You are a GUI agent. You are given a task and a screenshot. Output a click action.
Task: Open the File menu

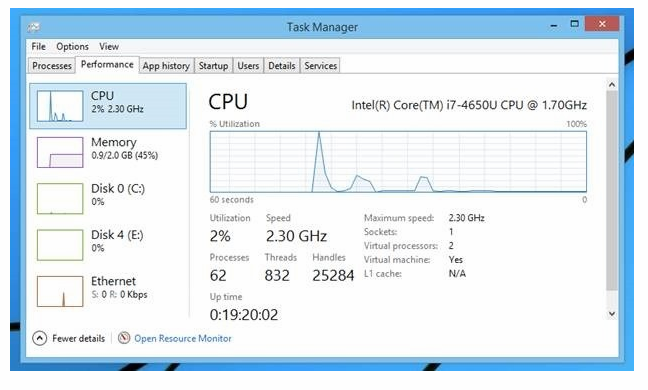[x=38, y=46]
